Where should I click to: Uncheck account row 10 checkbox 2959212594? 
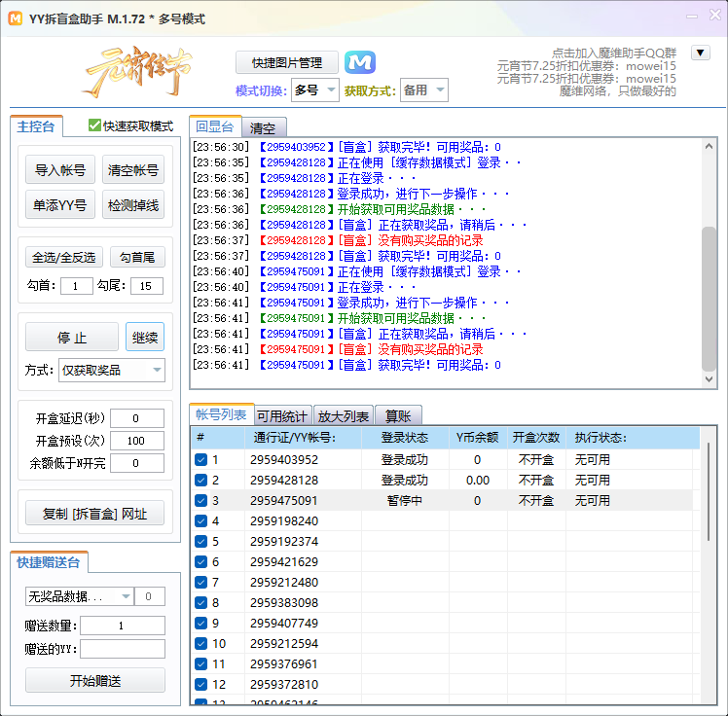200,643
